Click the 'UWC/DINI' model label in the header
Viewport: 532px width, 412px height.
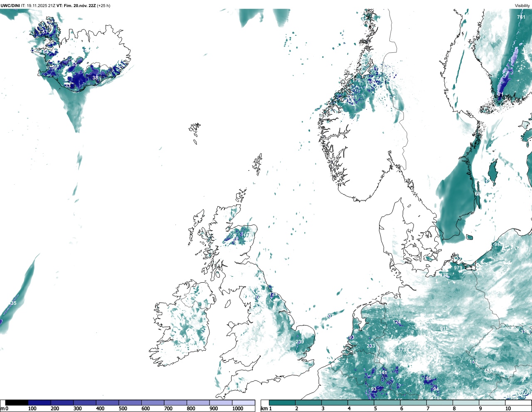coord(10,6)
